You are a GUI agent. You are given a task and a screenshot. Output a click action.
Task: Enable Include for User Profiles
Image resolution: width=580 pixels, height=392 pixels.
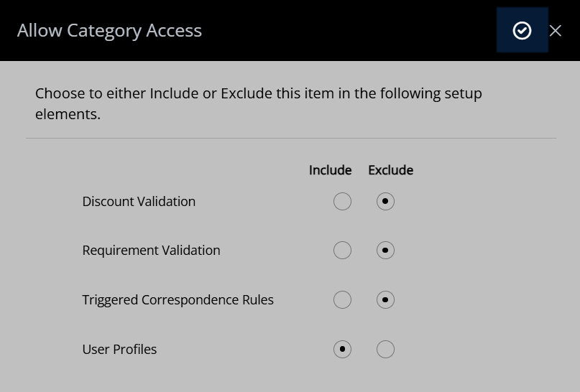pos(342,349)
